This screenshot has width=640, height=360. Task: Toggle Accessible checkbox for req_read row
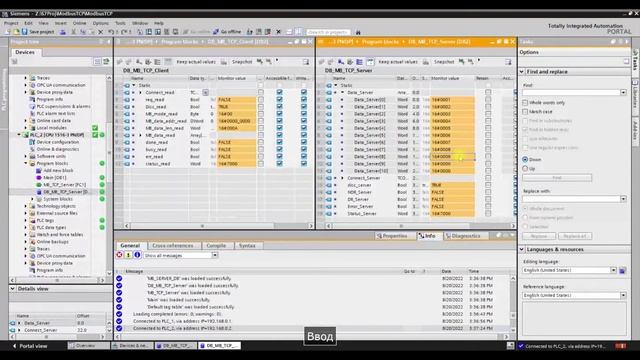click(279, 99)
